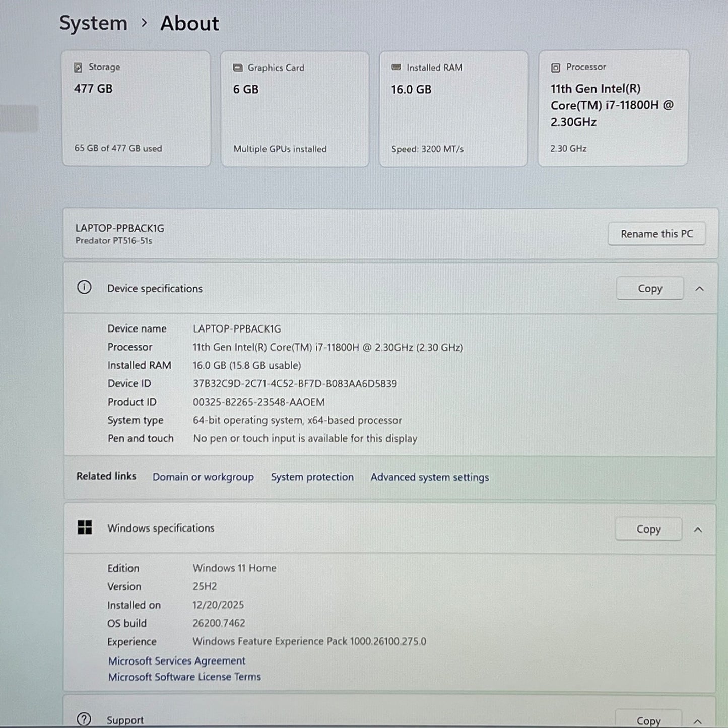Viewport: 728px width, 728px height.
Task: Click the Storage drive icon
Action: point(78,68)
